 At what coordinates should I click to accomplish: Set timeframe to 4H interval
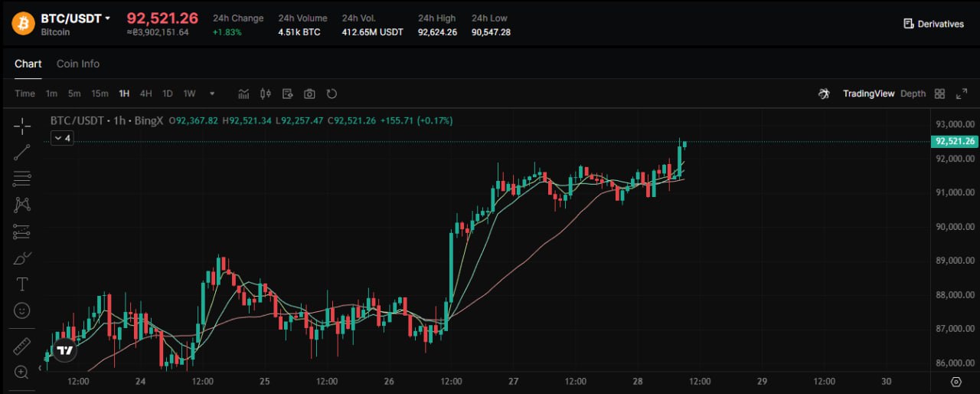(x=145, y=94)
